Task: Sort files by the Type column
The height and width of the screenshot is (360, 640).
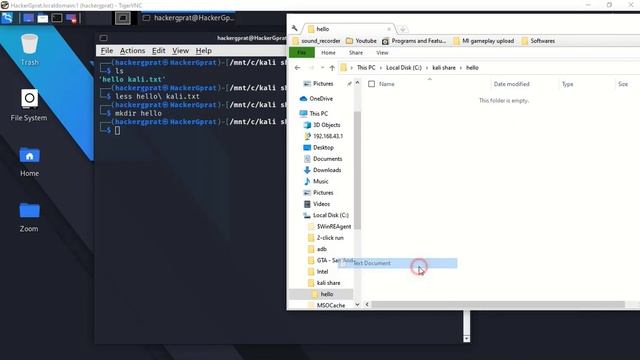Action: [x=567, y=84]
